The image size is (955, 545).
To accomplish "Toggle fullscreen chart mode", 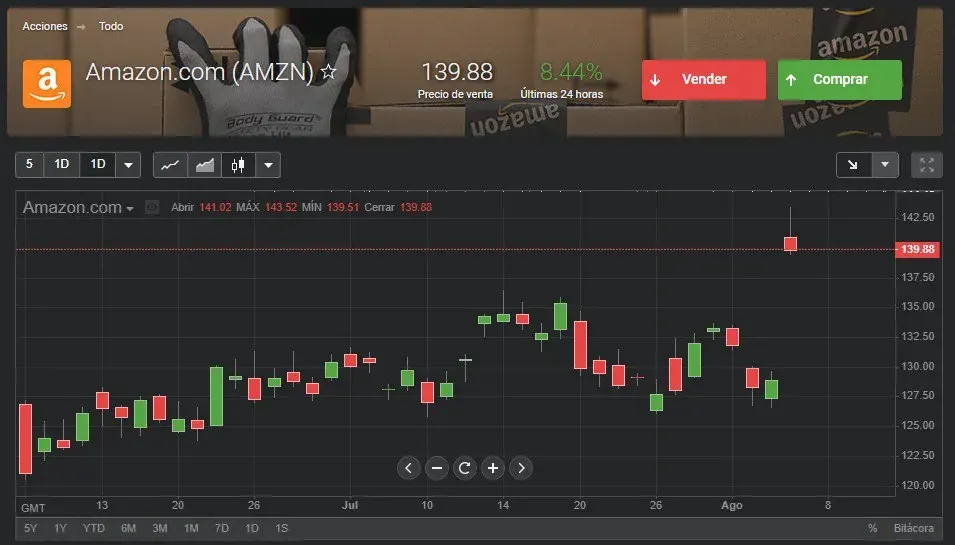I will [927, 164].
